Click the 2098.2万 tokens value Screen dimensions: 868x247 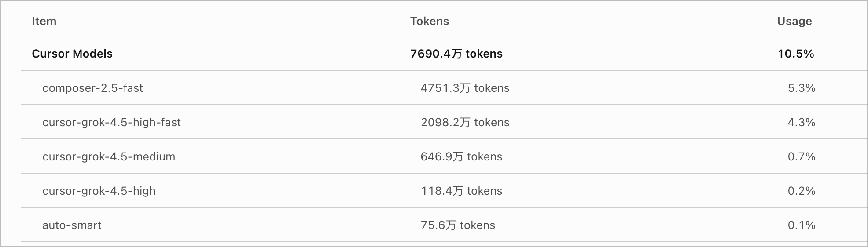[x=465, y=122]
